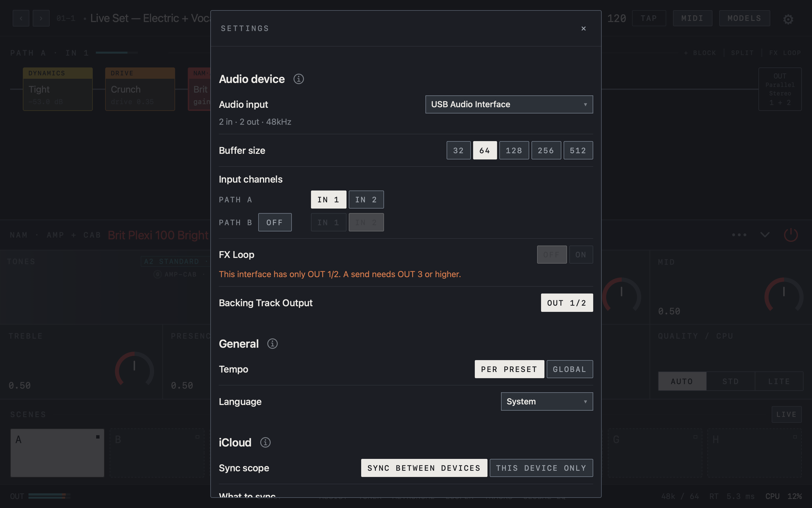Add a new block with + BLOCK
The image size is (812, 508).
click(x=700, y=53)
